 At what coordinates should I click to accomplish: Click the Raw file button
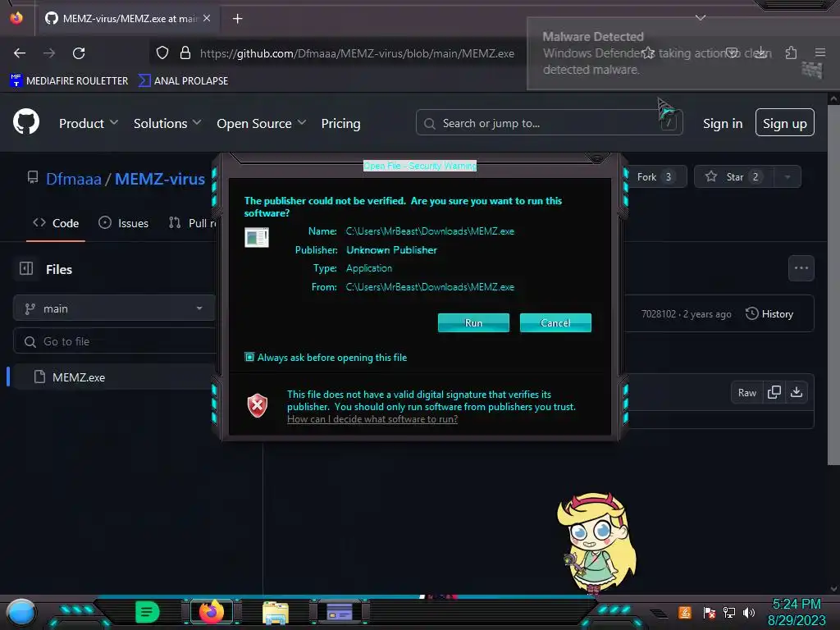[746, 393]
